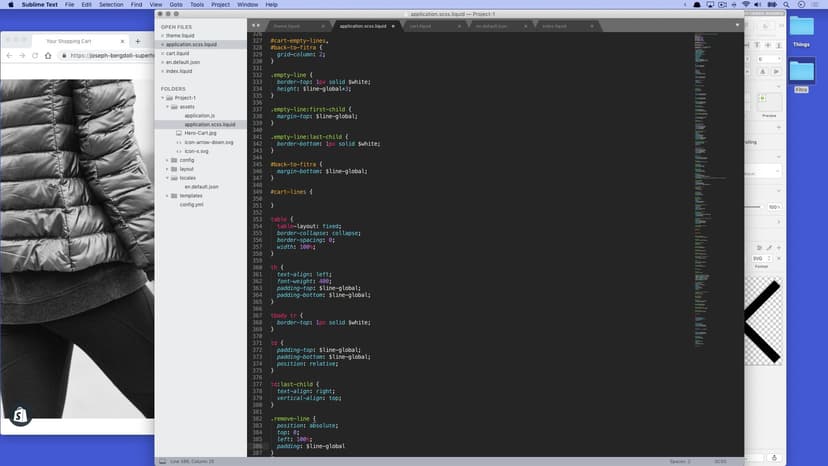The width and height of the screenshot is (828, 466).
Task: Open the Goto menu
Action: point(176,5)
